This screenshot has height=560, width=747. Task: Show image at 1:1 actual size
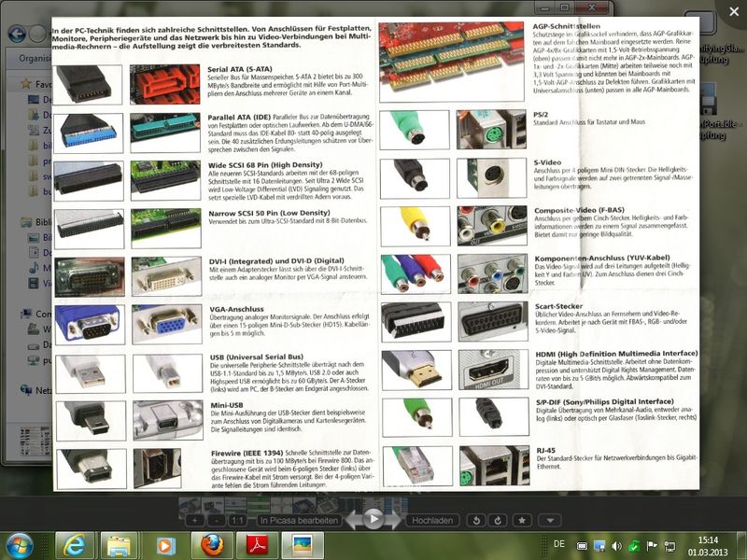pyautogui.click(x=238, y=521)
